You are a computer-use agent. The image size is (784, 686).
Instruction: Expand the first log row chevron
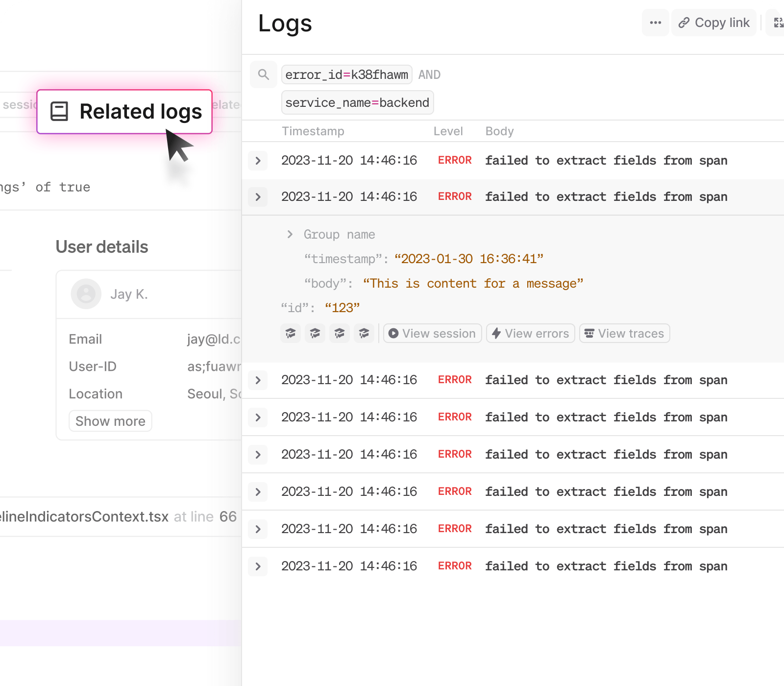click(258, 161)
